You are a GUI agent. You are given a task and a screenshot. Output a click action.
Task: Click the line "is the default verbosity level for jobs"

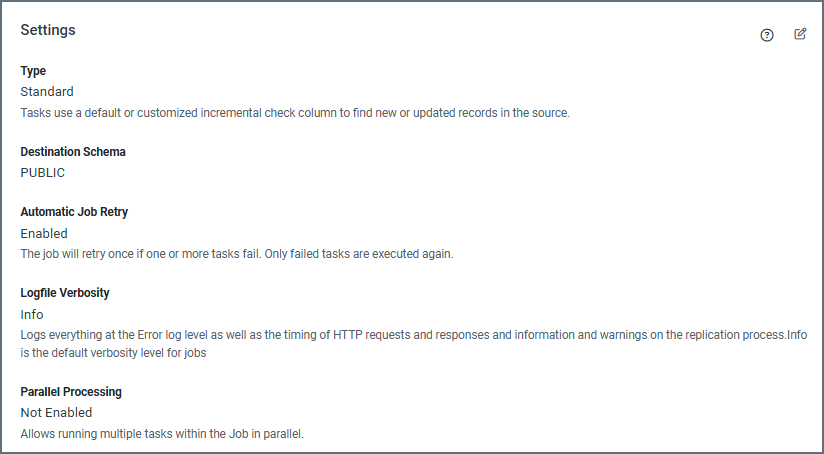(113, 353)
